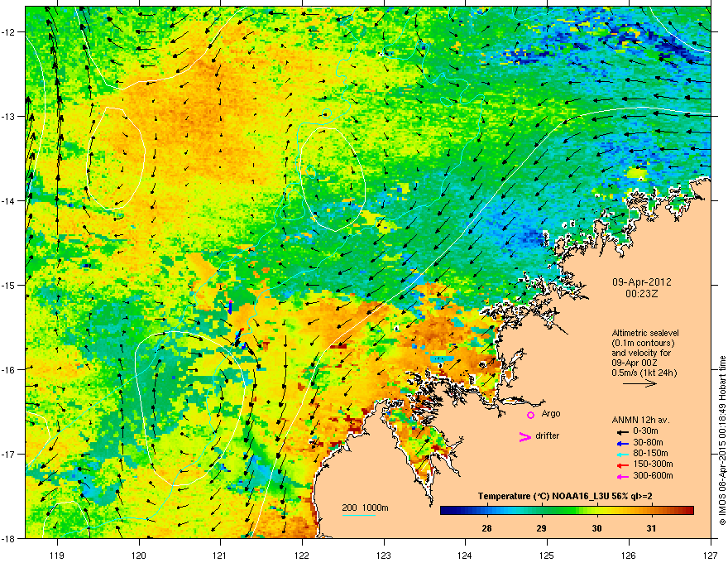Click the '0.5m/s (1kt 24h)' text
This screenshot has height=563, width=728.
[644, 373]
